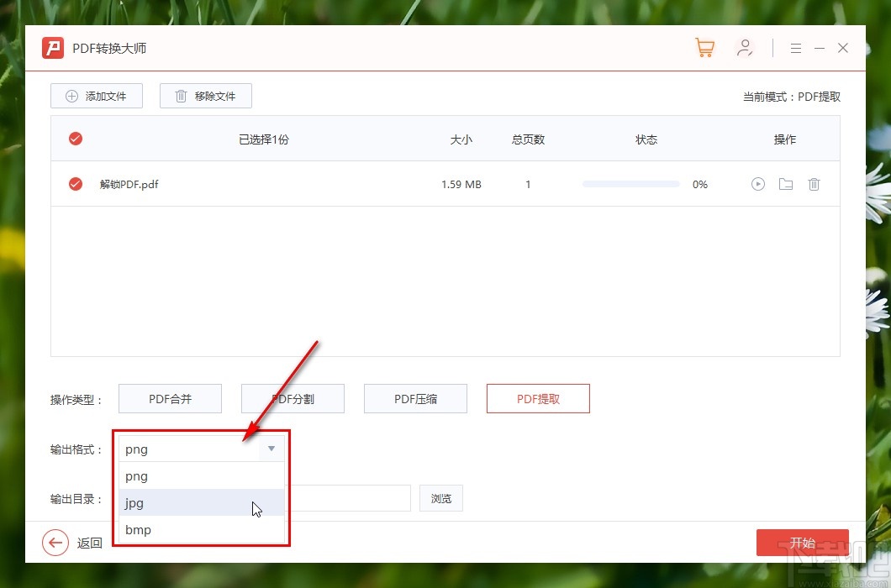Click the 0% progress bar of 解锁PDF.pdf
The width and height of the screenshot is (891, 588).
click(x=630, y=184)
